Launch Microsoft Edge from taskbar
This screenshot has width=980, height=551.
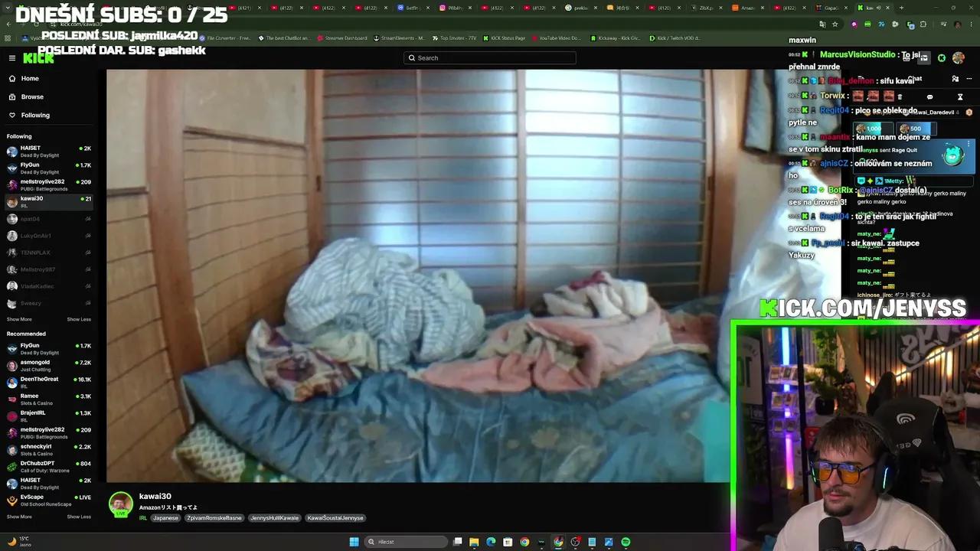click(491, 542)
